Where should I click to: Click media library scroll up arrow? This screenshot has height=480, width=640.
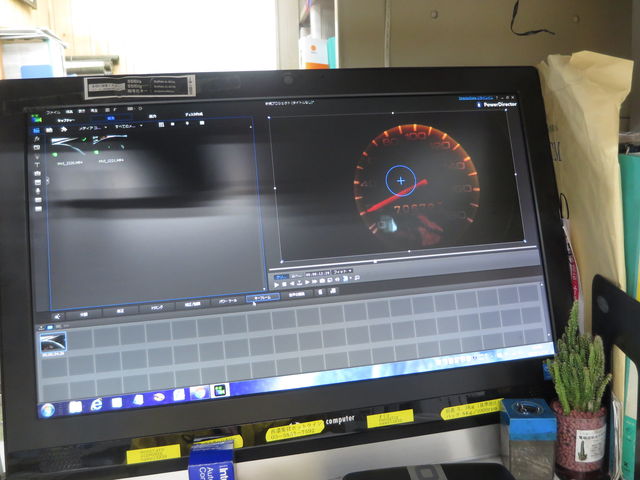click(251, 127)
